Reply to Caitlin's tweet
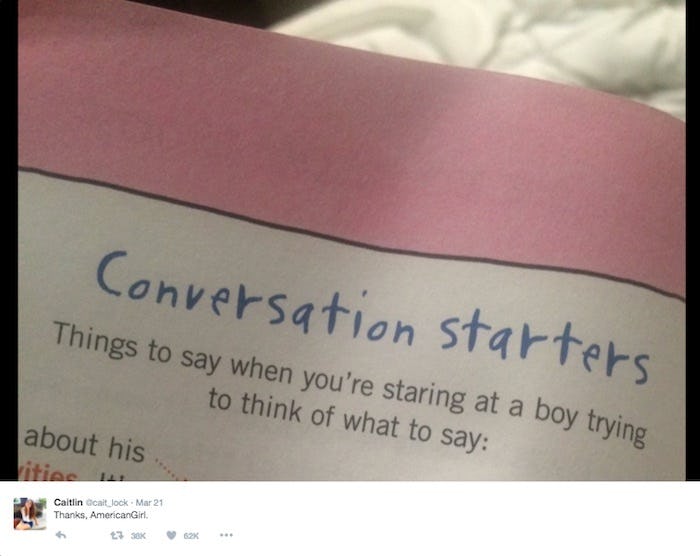700x556 pixels. 61,535
